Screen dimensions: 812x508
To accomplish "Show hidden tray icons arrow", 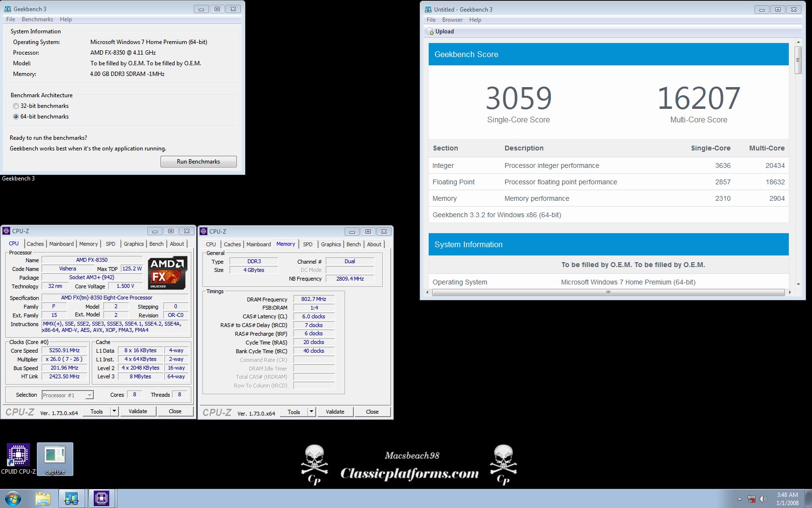I will 739,499.
